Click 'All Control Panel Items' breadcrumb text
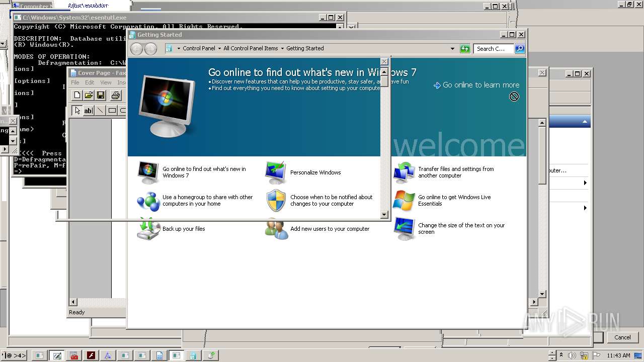The width and height of the screenshot is (644, 362). pos(251,49)
